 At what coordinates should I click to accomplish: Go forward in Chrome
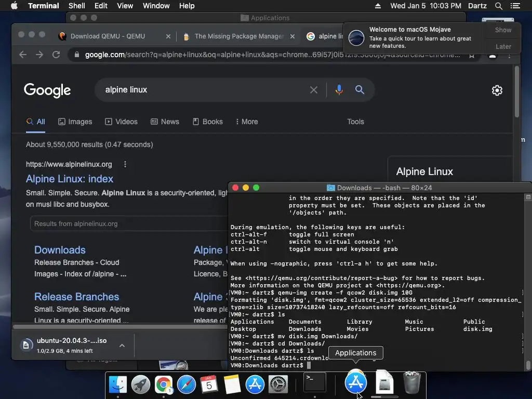click(x=39, y=55)
